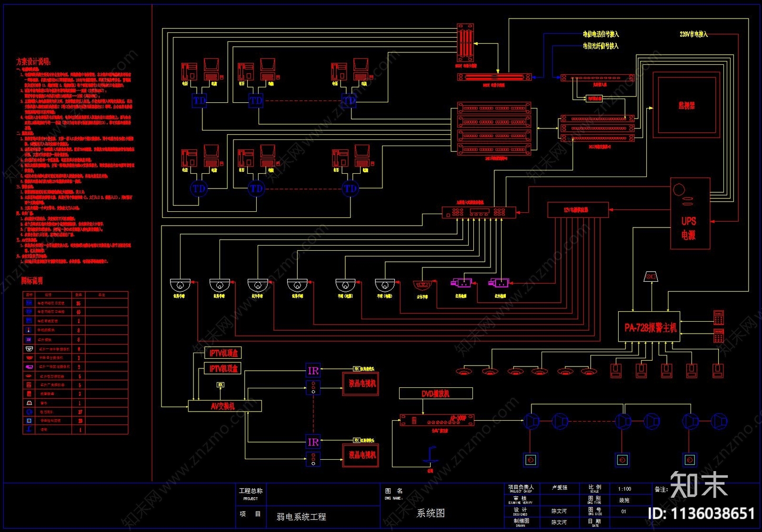Click the lower keypad icon beside PA-728
The image size is (762, 532).
tap(719, 335)
